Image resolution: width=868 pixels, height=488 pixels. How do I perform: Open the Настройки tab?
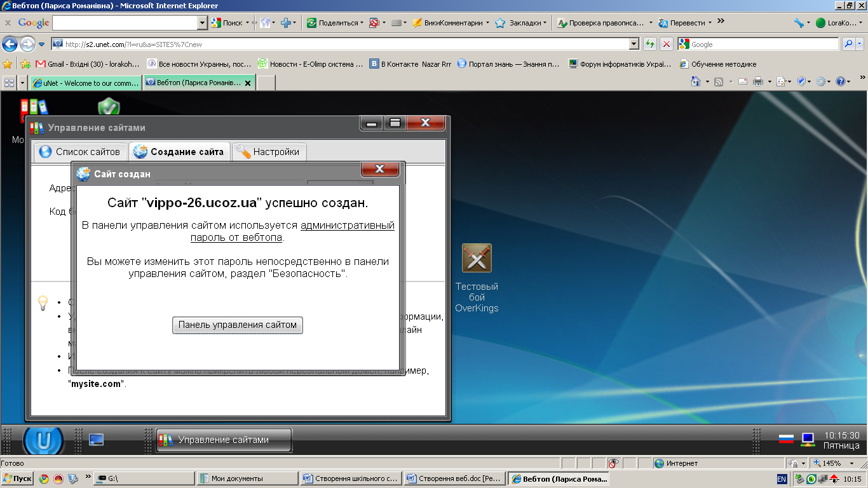point(269,152)
